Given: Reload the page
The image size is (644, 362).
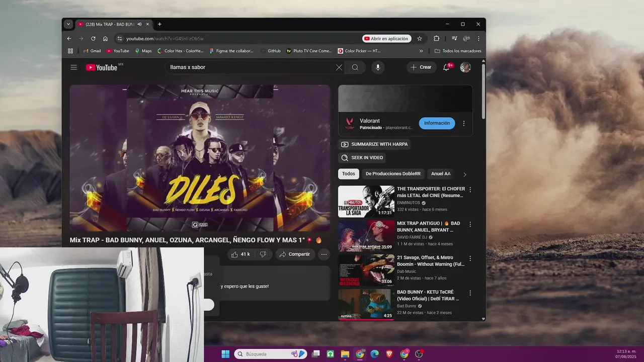Looking at the screenshot, I should point(93,39).
